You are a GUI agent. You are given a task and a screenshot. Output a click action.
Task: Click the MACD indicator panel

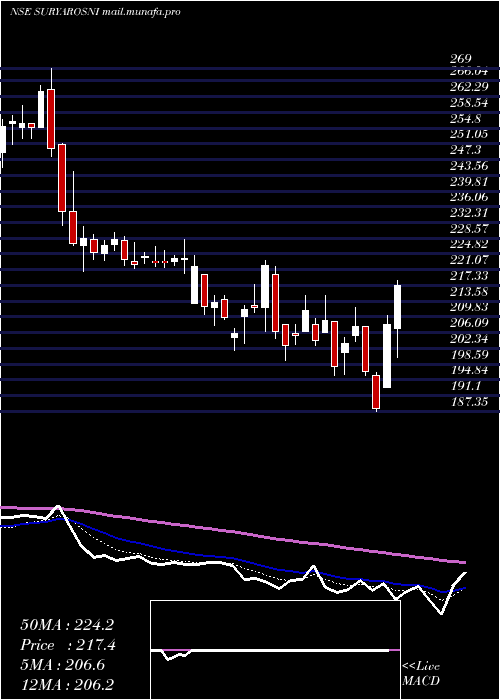tap(275, 650)
